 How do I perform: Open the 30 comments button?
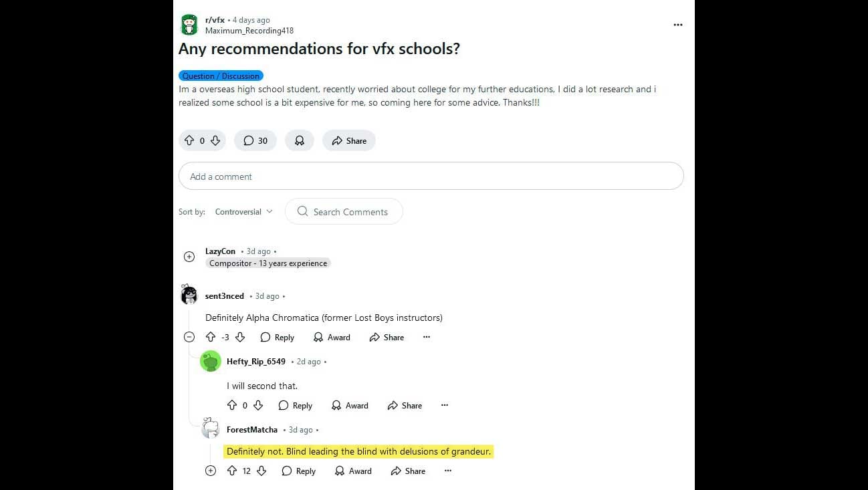tap(255, 140)
